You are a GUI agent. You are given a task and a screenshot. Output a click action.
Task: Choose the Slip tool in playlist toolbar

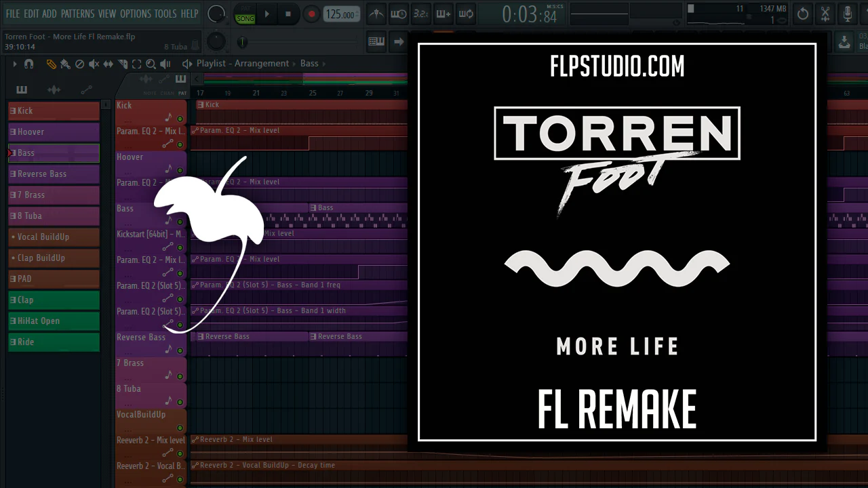108,64
